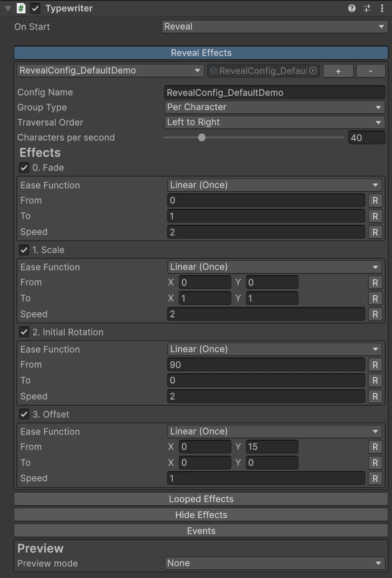Collapse the Typewriter component foldout
The height and width of the screenshot is (578, 392).
click(x=7, y=8)
